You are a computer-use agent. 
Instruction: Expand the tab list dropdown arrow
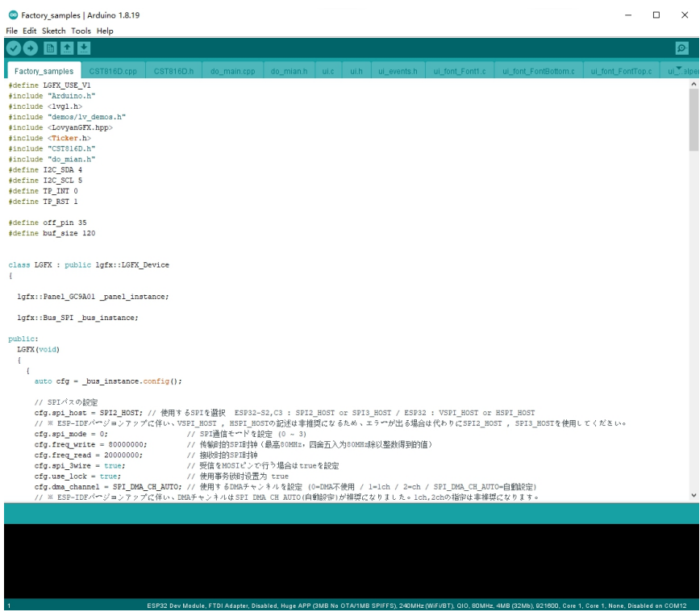coord(678,70)
